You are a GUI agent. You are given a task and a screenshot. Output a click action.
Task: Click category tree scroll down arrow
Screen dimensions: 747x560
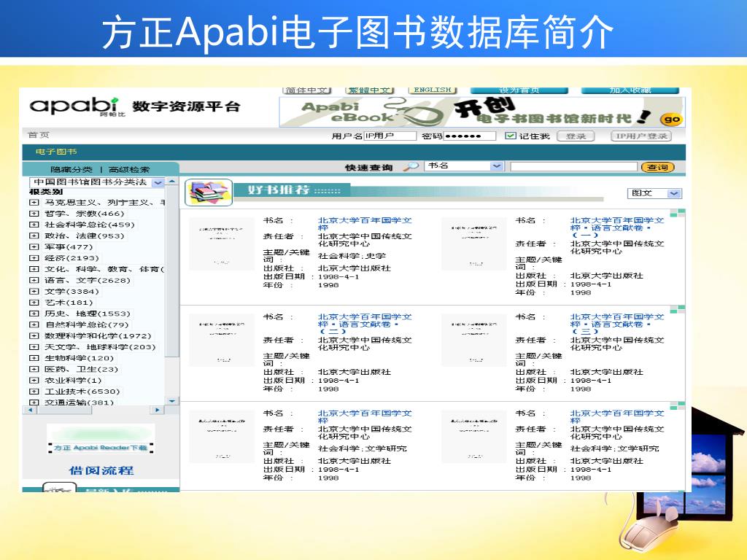click(172, 401)
